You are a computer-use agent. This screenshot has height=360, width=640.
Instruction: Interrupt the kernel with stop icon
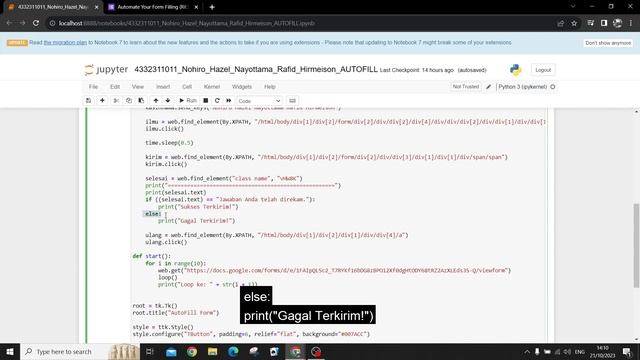click(x=206, y=100)
